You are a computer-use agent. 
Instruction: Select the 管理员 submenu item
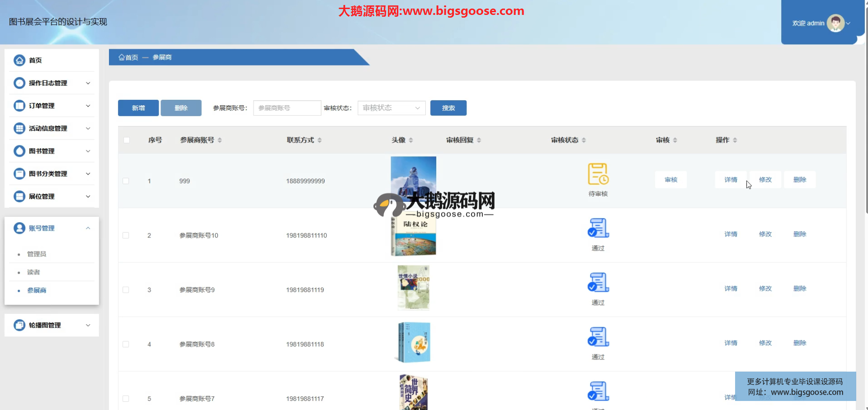click(x=37, y=254)
